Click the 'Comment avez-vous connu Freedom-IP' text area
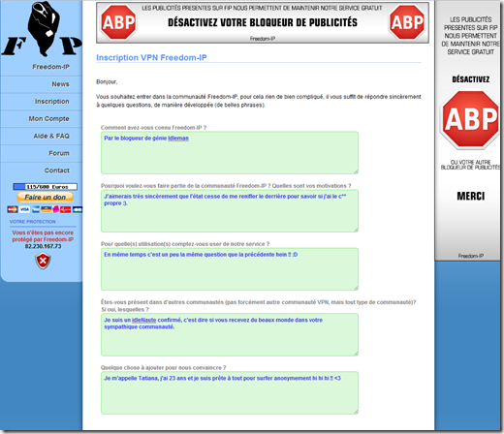Image resolution: width=504 pixels, height=434 pixels. coord(230,152)
